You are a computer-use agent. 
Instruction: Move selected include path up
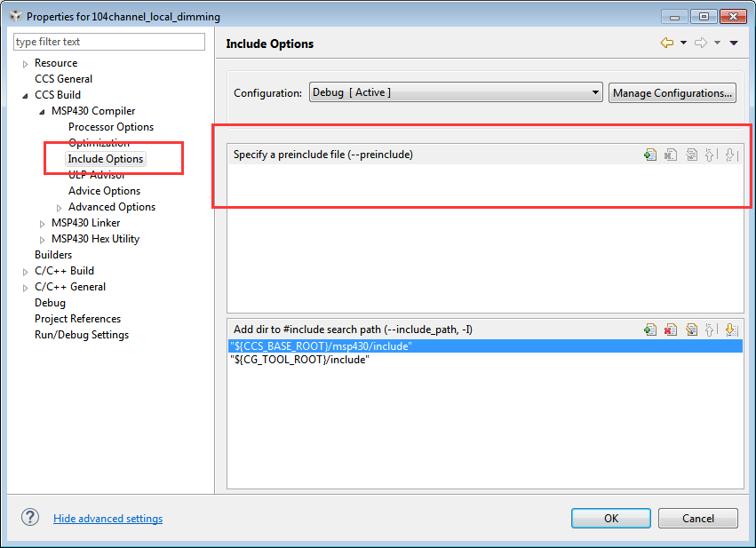711,330
